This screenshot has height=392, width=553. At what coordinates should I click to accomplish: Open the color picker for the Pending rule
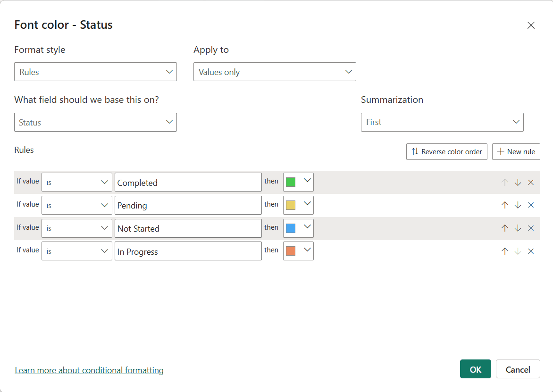(x=298, y=205)
